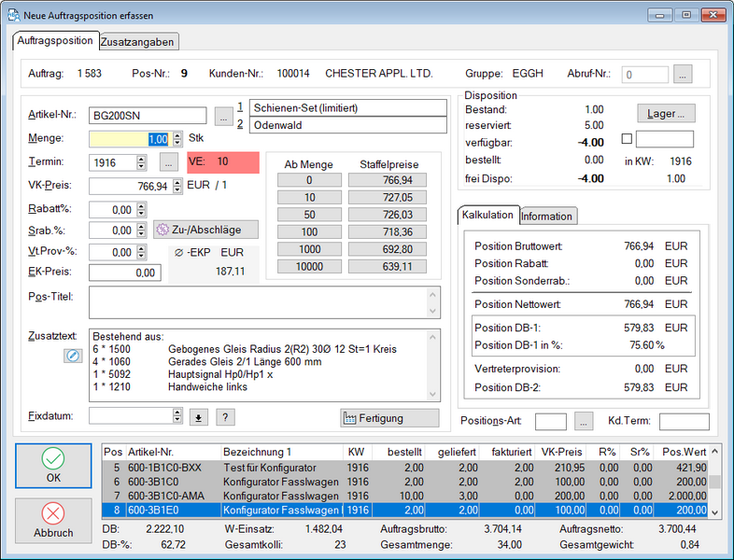Open Abruf-Nr. ellipsis browse button
Image resolution: width=734 pixels, height=560 pixels.
pyautogui.click(x=683, y=74)
